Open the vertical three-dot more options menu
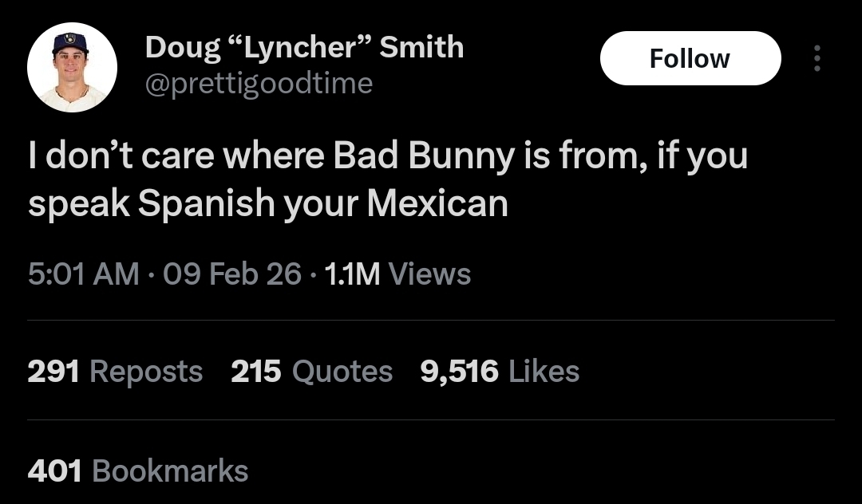862x504 pixels. 816,58
